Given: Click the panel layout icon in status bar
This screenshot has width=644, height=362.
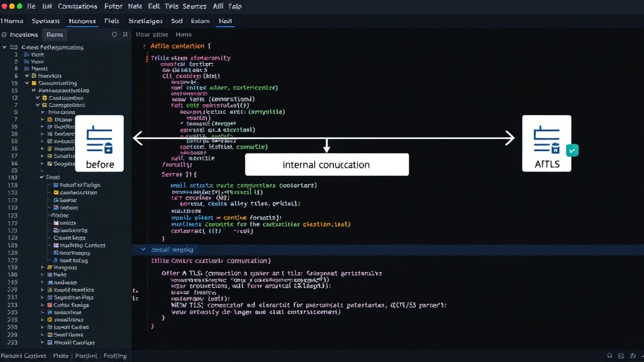Looking at the screenshot, I should pos(621,356).
